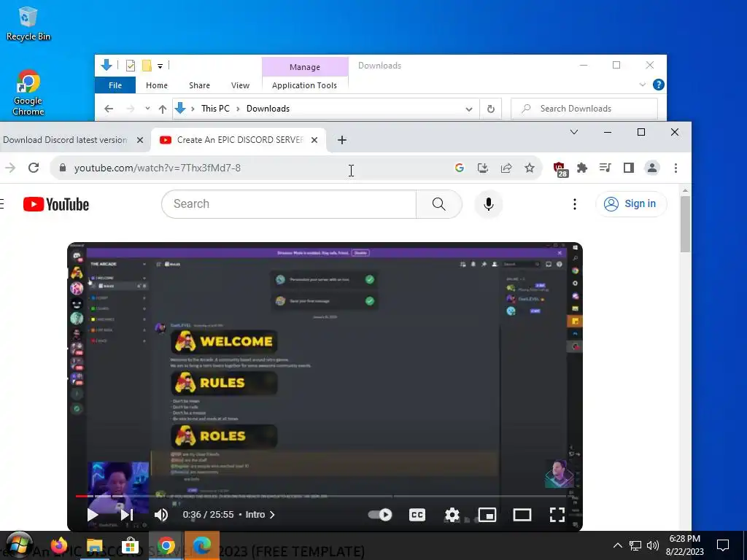Reload the page in Chrome

(34, 168)
